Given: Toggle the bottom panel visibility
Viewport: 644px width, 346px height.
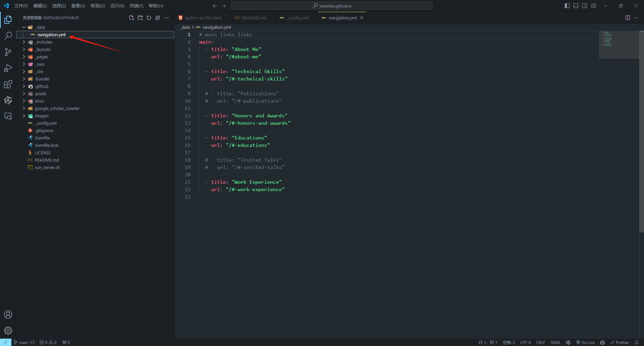Looking at the screenshot, I should (x=576, y=6).
